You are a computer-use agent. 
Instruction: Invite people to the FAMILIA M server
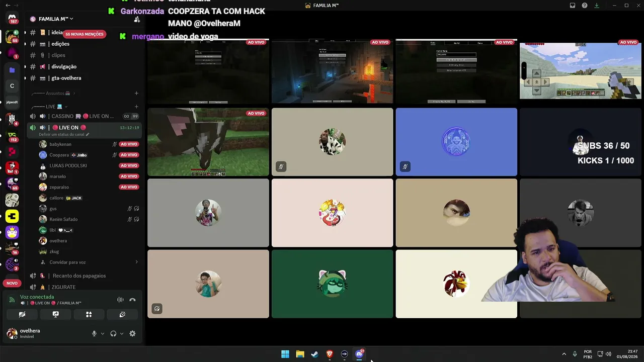(137, 19)
